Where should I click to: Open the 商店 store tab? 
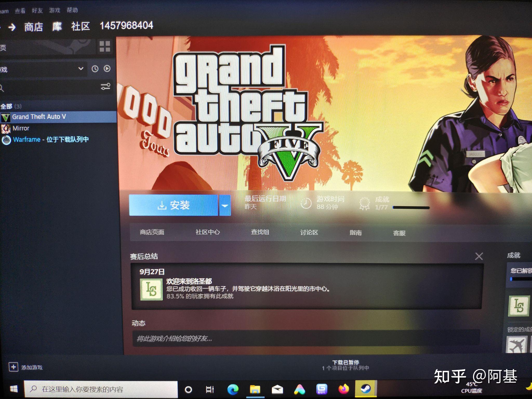pos(34,27)
